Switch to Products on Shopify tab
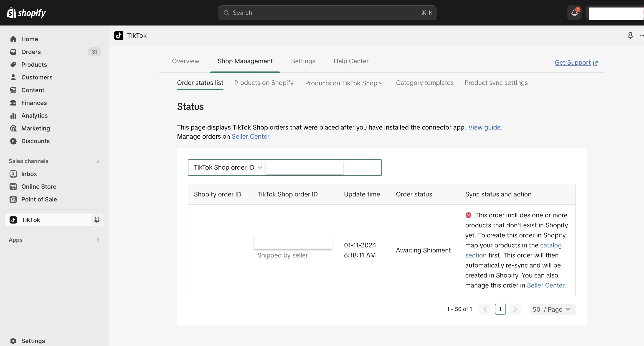 [x=264, y=83]
